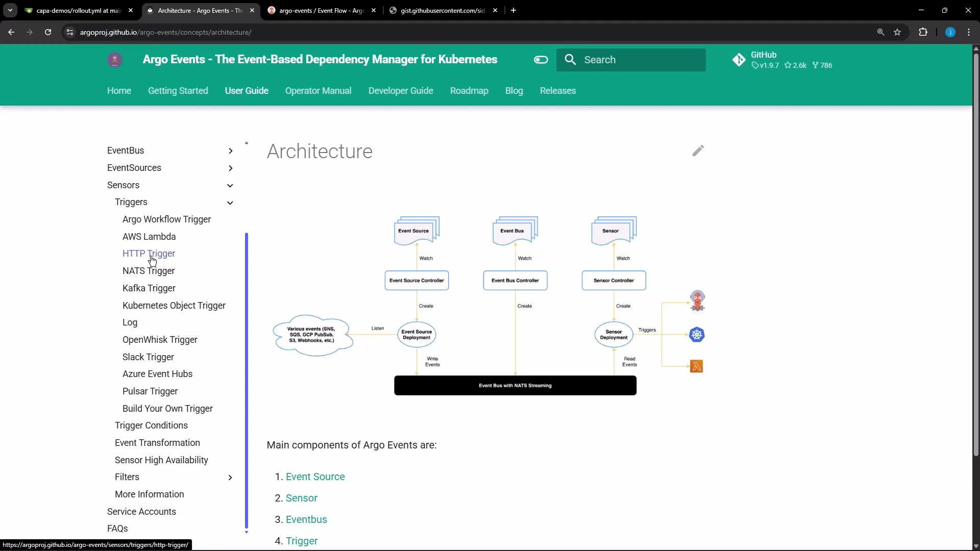
Task: Open the Chrome three-dot menu
Action: click(969, 32)
